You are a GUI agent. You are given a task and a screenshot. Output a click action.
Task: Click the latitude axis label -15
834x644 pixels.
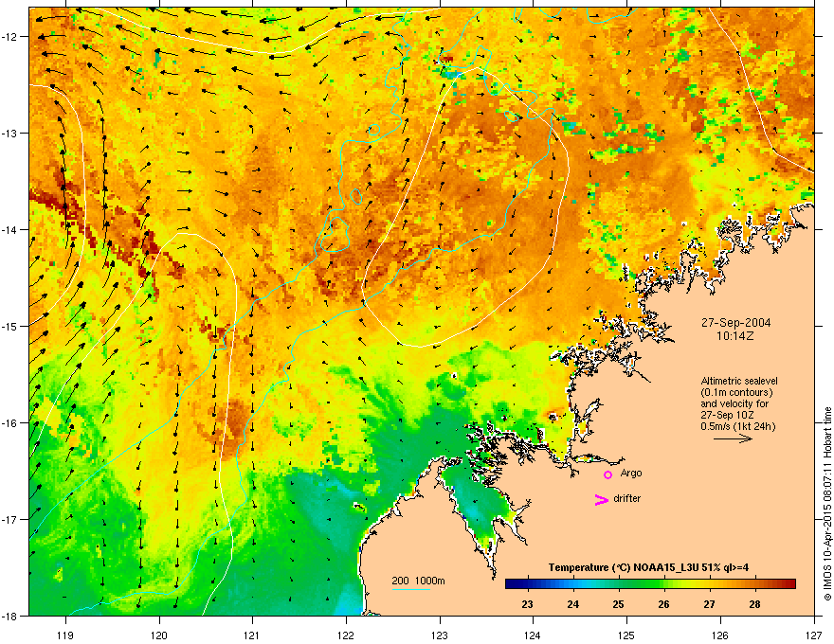click(x=10, y=326)
